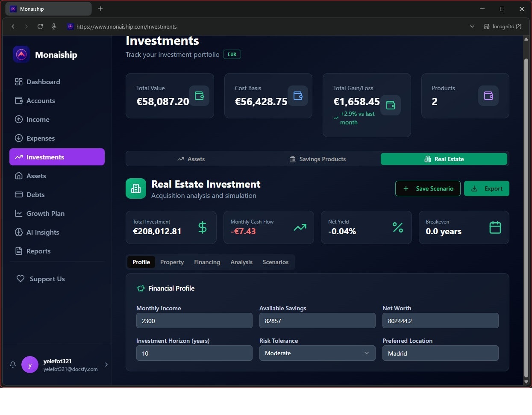532x415 pixels.
Task: Select the Investments sidebar item
Action: pos(57,157)
